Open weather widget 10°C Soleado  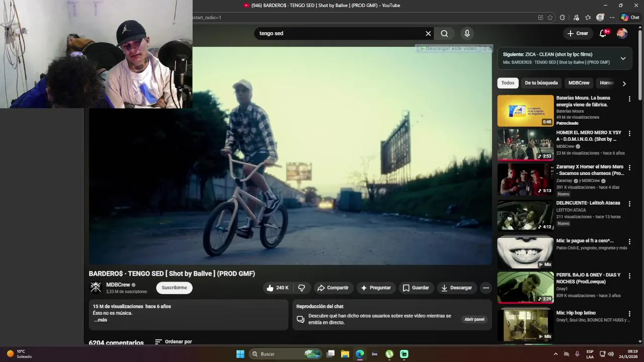point(19,354)
